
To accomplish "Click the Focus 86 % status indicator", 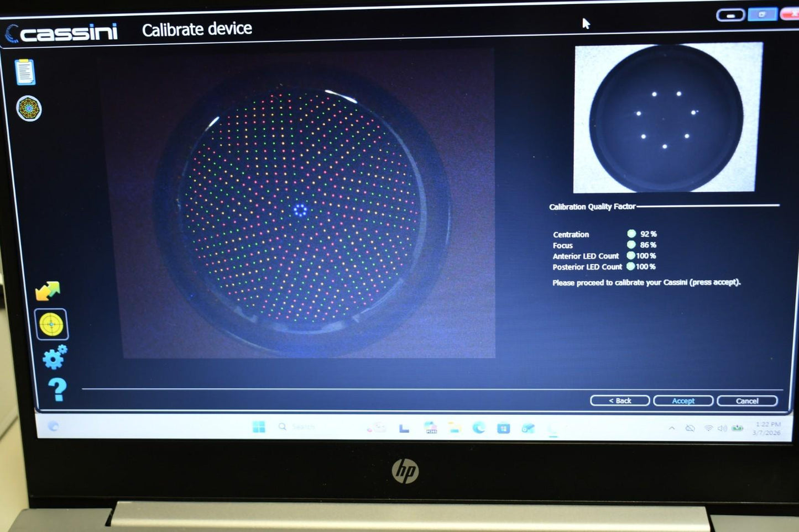I will tap(631, 245).
